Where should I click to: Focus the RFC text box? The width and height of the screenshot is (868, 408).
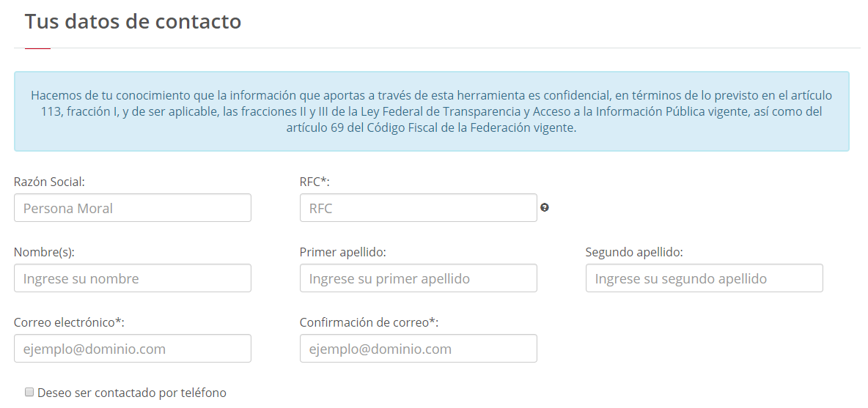(x=419, y=208)
